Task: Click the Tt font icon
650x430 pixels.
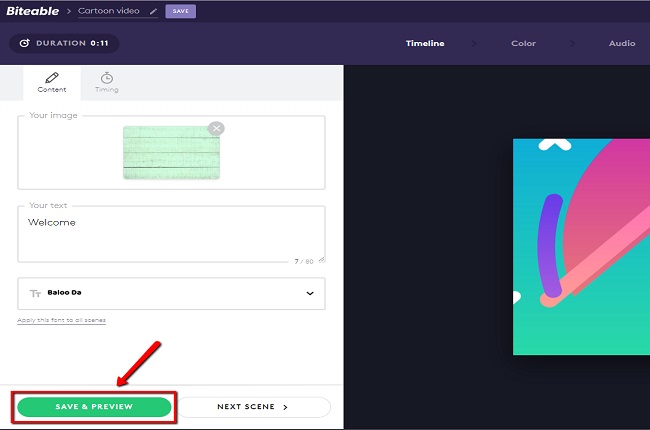Action: pyautogui.click(x=35, y=294)
